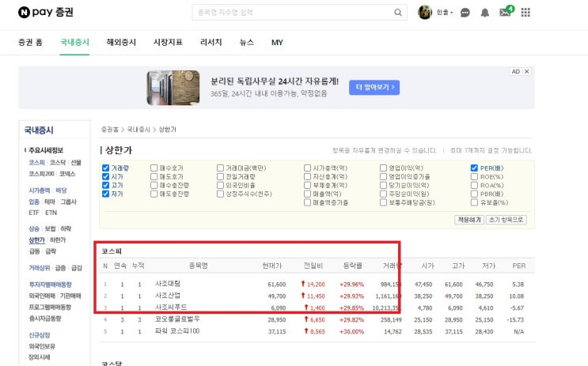Switch to the 해외증시 tab
588x366 pixels.
[121, 43]
